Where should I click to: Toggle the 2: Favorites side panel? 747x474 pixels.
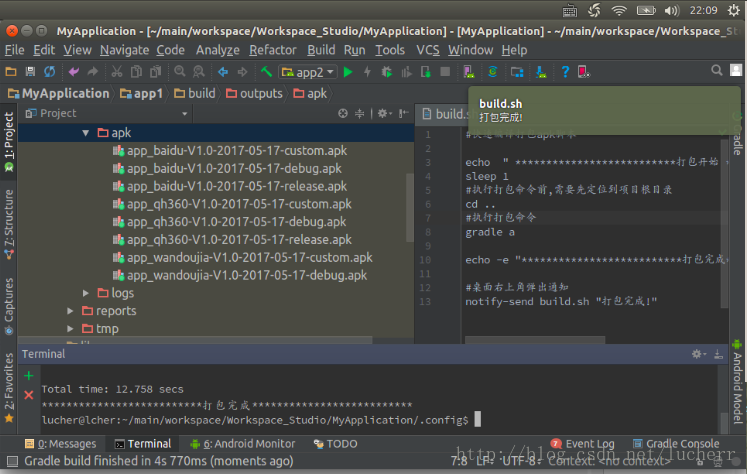pyautogui.click(x=9, y=387)
